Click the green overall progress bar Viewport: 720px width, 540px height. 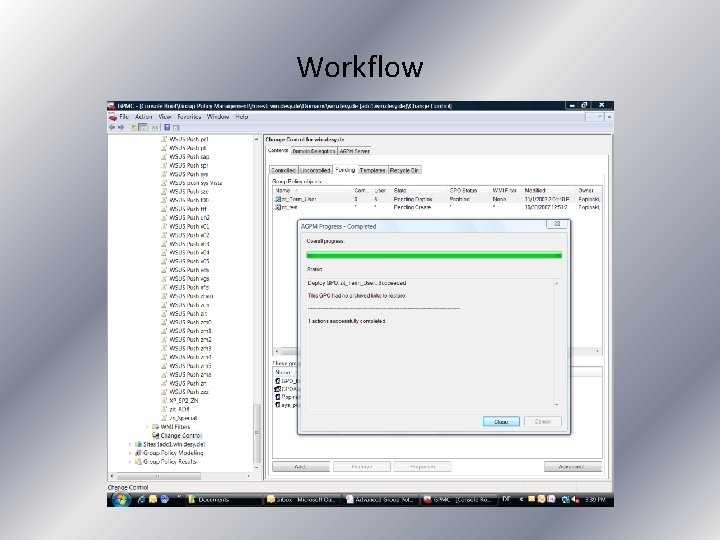tap(434, 255)
